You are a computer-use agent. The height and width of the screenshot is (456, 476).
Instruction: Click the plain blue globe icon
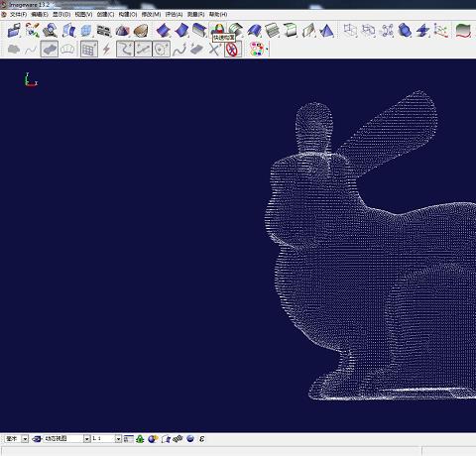coord(190,439)
